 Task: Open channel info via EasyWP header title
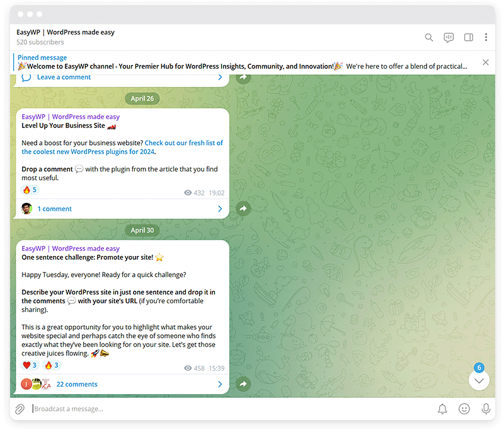[x=66, y=32]
